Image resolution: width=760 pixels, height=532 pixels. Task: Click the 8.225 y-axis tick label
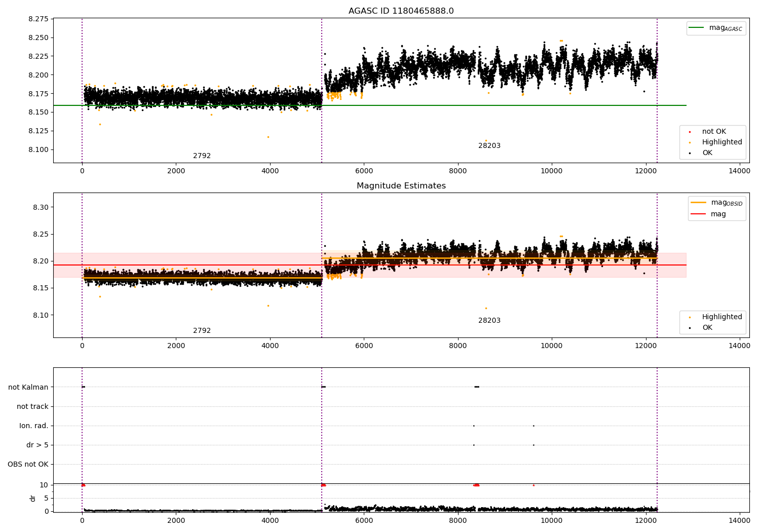[39, 56]
